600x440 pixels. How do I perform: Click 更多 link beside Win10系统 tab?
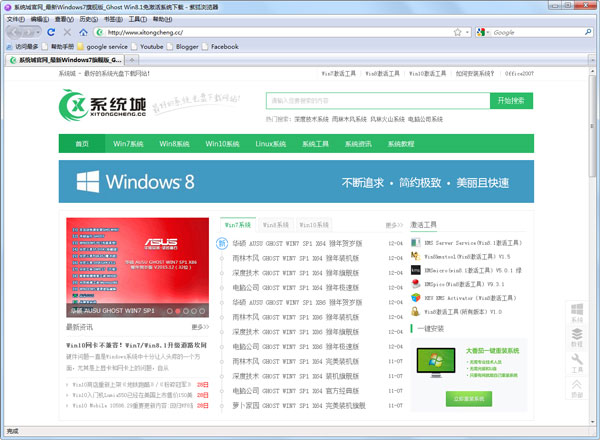click(x=394, y=225)
